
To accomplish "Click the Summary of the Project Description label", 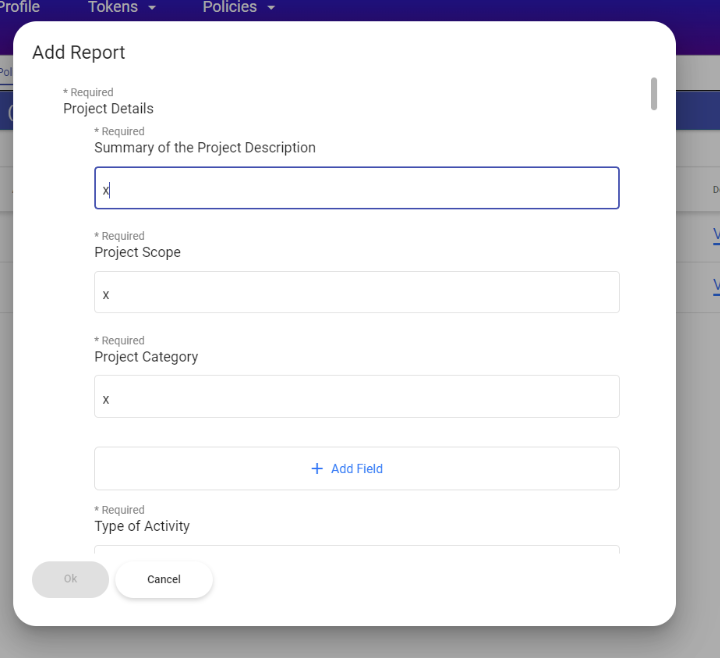I will 205,148.
